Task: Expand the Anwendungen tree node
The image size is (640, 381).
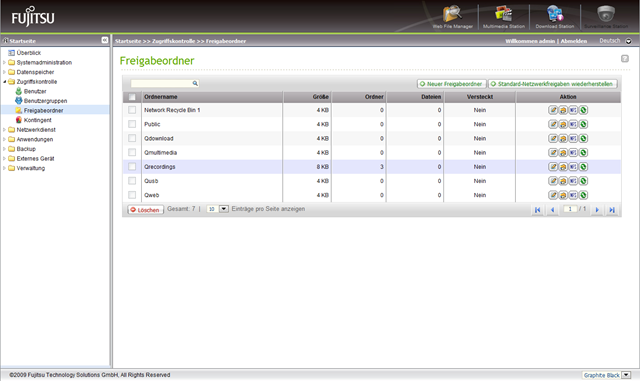Action: coord(4,139)
